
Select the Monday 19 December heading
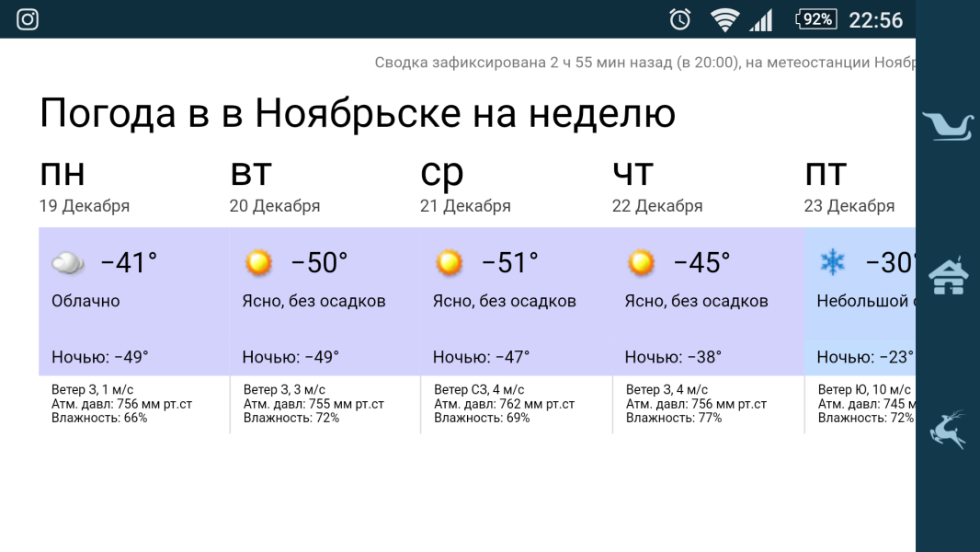[x=85, y=187]
